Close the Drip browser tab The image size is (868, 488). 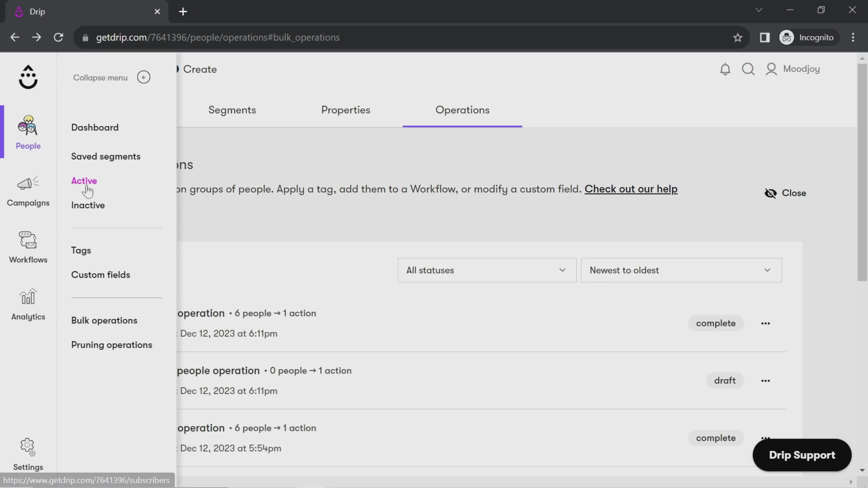[x=157, y=12]
